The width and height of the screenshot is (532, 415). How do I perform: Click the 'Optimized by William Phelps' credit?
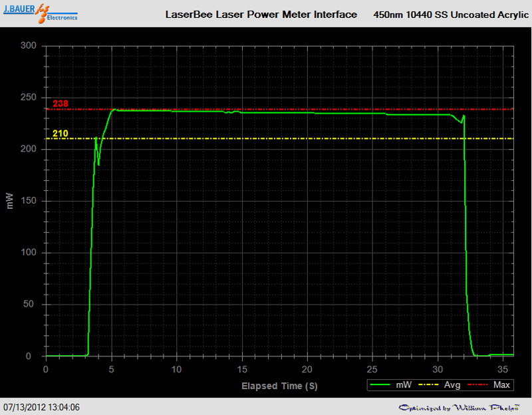(x=459, y=408)
